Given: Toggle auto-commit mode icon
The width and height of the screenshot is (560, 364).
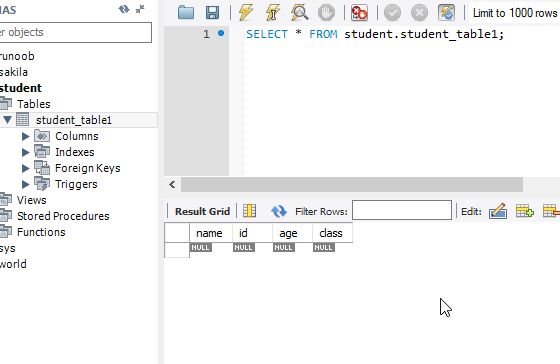Looking at the screenshot, I should [x=446, y=13].
